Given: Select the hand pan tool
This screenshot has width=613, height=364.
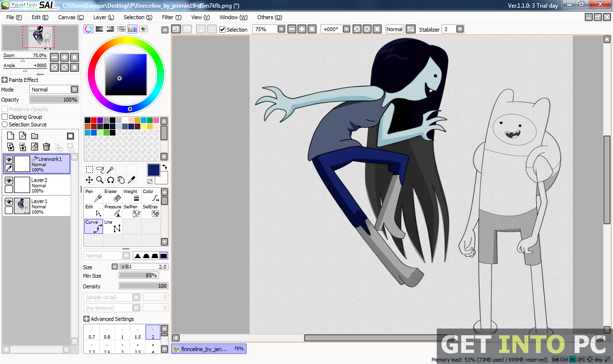Looking at the screenshot, I should 121,180.
